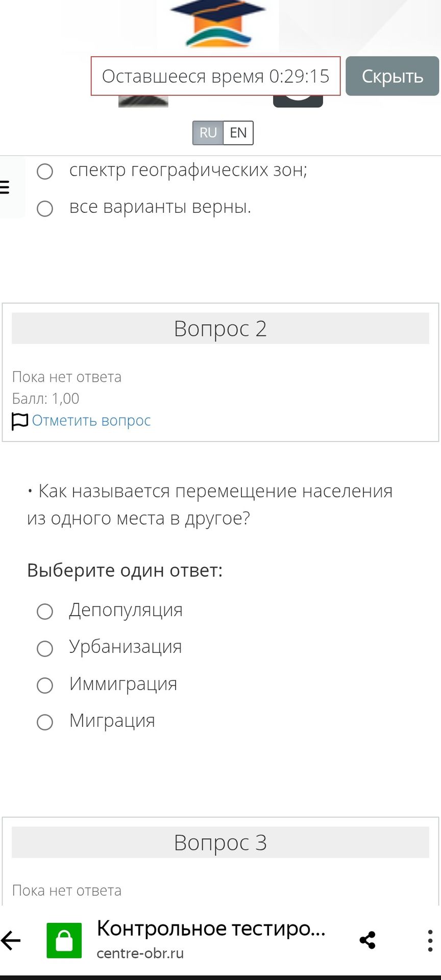Select 'спектр географических зон' option
This screenshot has width=441, height=980.
pos(45,171)
